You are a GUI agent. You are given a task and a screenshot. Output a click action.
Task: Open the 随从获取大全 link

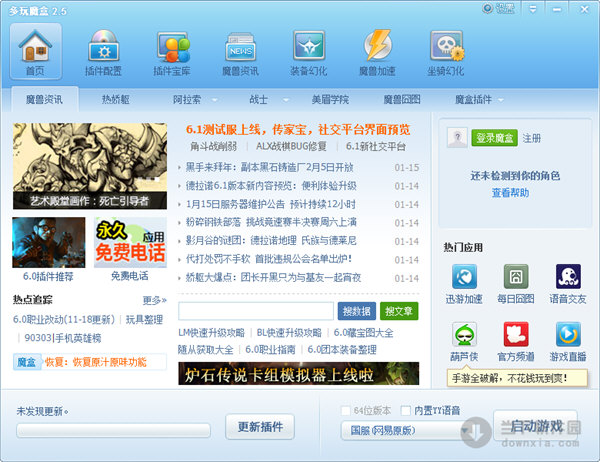[x=205, y=349]
